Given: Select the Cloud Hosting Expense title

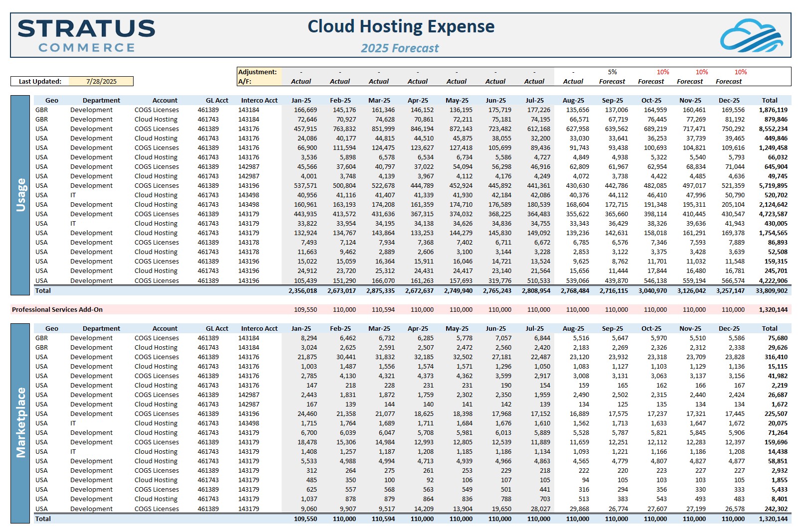Looking at the screenshot, I should [x=401, y=26].
